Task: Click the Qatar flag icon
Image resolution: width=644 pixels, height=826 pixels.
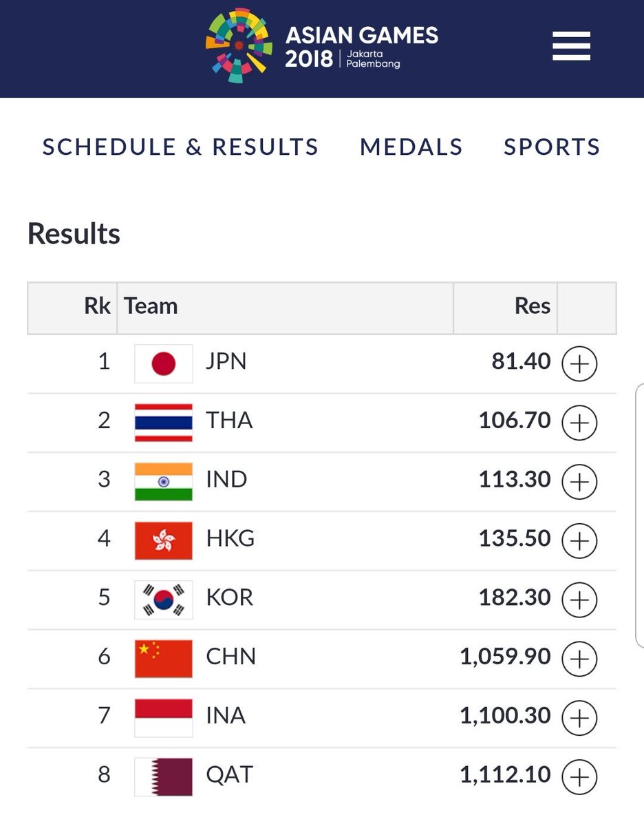Action: [x=164, y=777]
